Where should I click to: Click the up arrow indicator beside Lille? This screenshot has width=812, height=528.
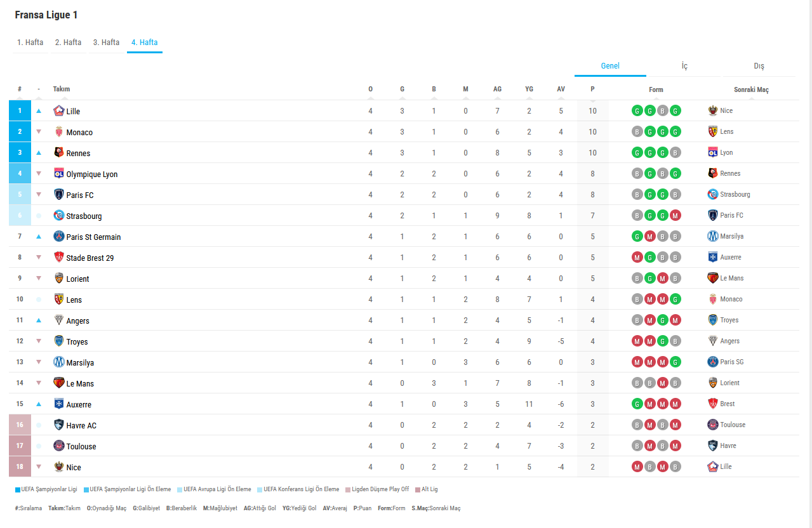tap(39, 111)
